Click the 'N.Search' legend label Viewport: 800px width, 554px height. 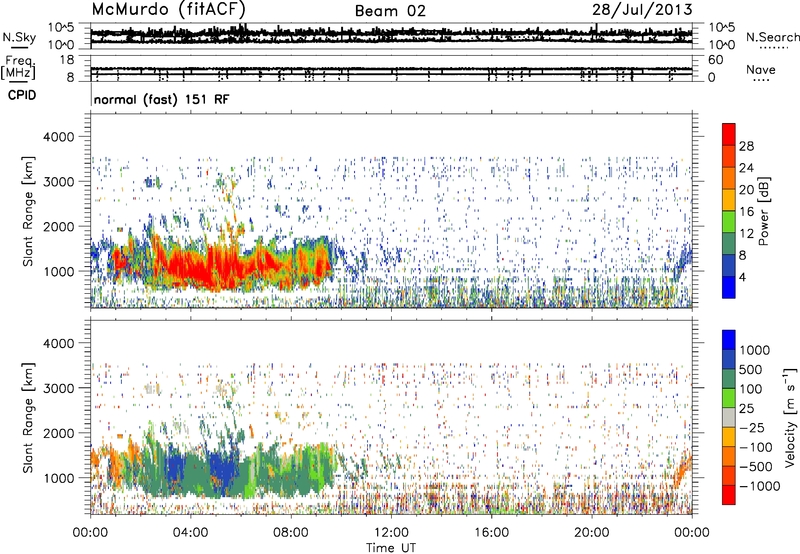coord(772,37)
